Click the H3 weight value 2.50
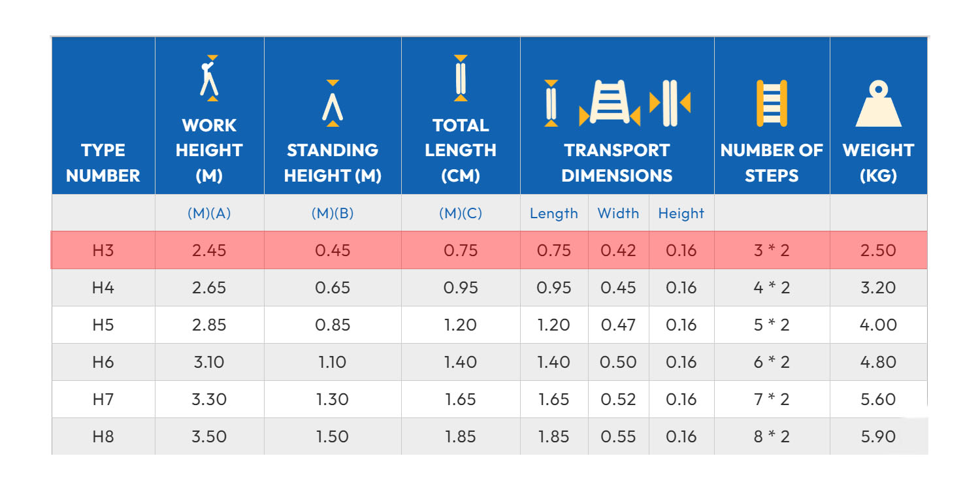This screenshot has height=490, width=980. (x=878, y=250)
